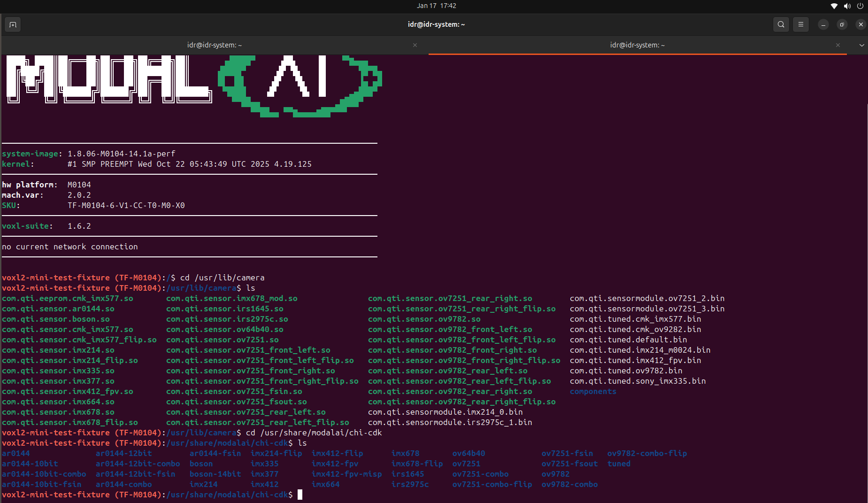The width and height of the screenshot is (868, 503).
Task: Click the components directory name in output
Action: coord(593,391)
